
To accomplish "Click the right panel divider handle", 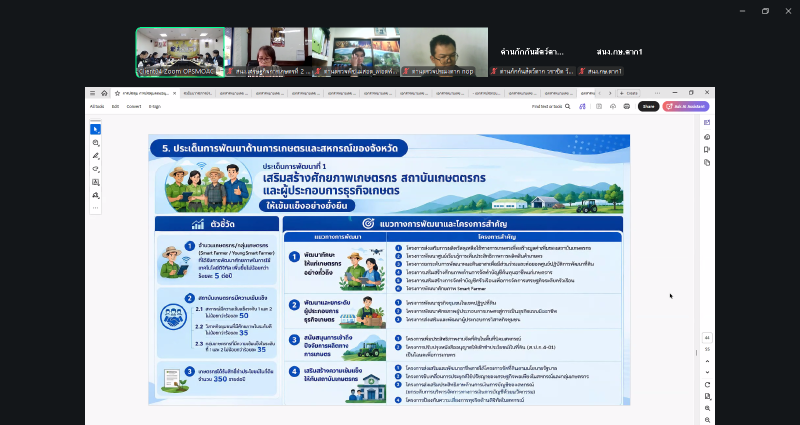I will tap(696, 353).
